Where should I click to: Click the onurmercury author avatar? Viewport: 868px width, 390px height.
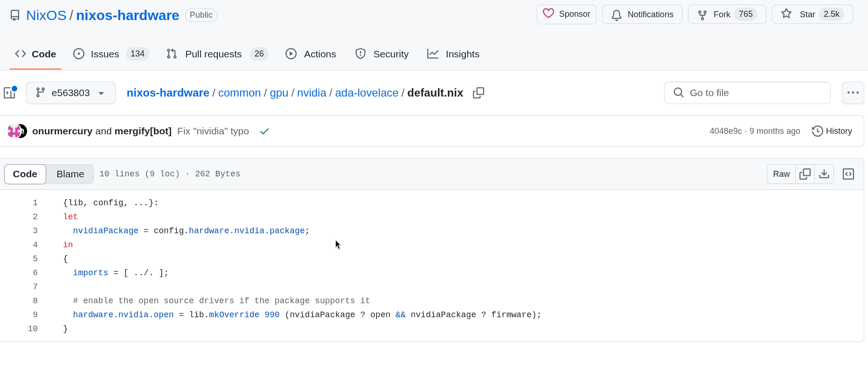(x=14, y=132)
